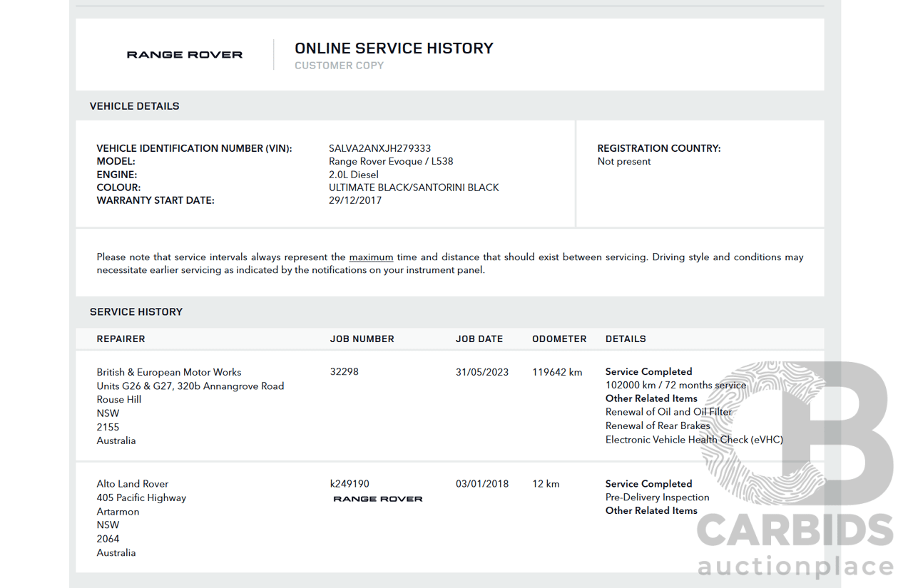Click the Range Rover logo under job k249190

click(x=378, y=499)
